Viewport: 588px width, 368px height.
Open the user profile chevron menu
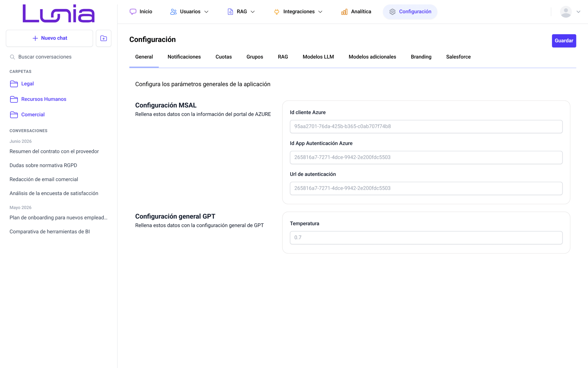tap(579, 12)
